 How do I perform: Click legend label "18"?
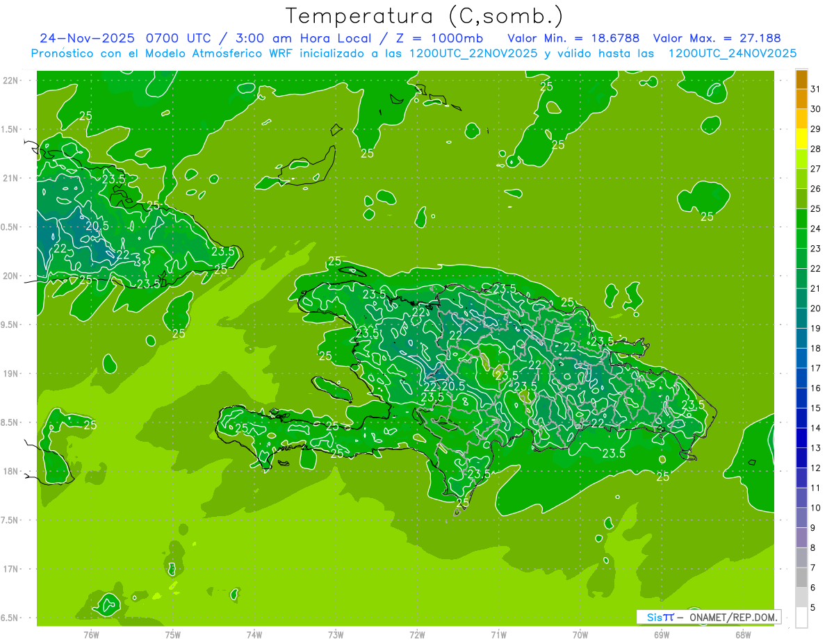815,348
